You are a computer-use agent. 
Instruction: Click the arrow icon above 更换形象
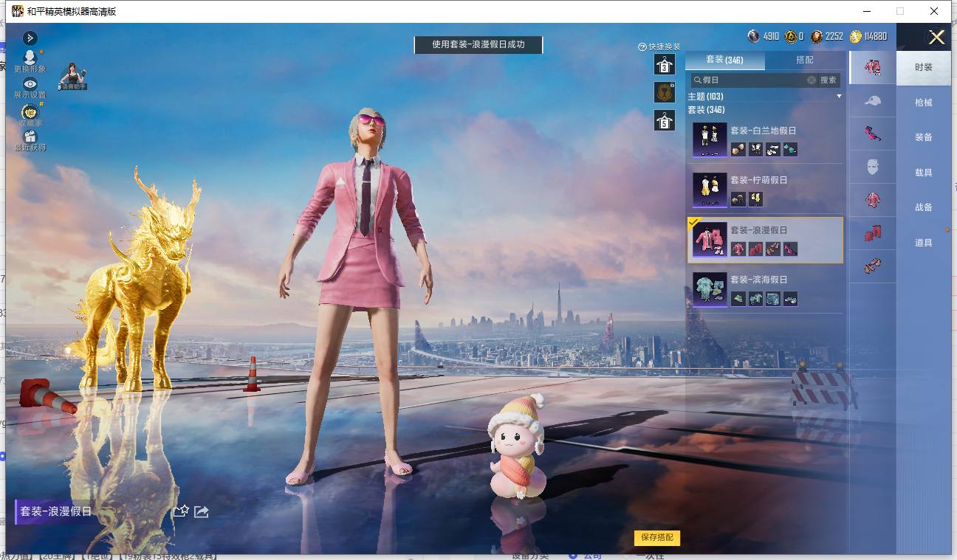[x=30, y=38]
